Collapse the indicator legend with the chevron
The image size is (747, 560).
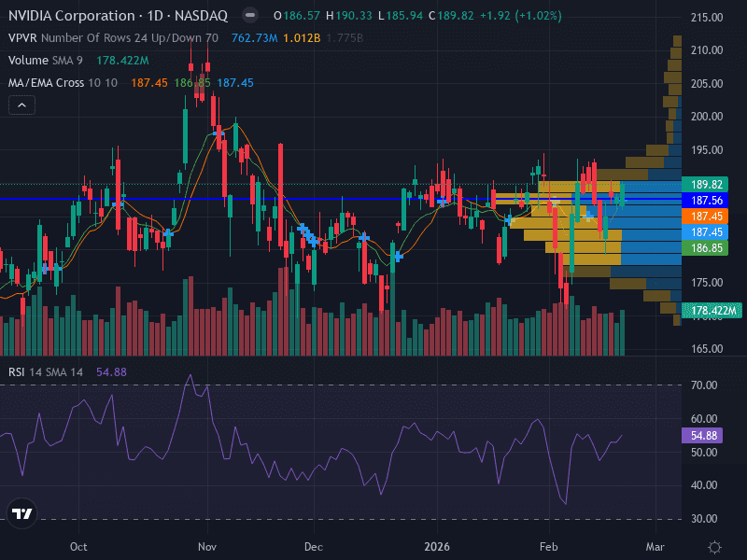point(21,105)
